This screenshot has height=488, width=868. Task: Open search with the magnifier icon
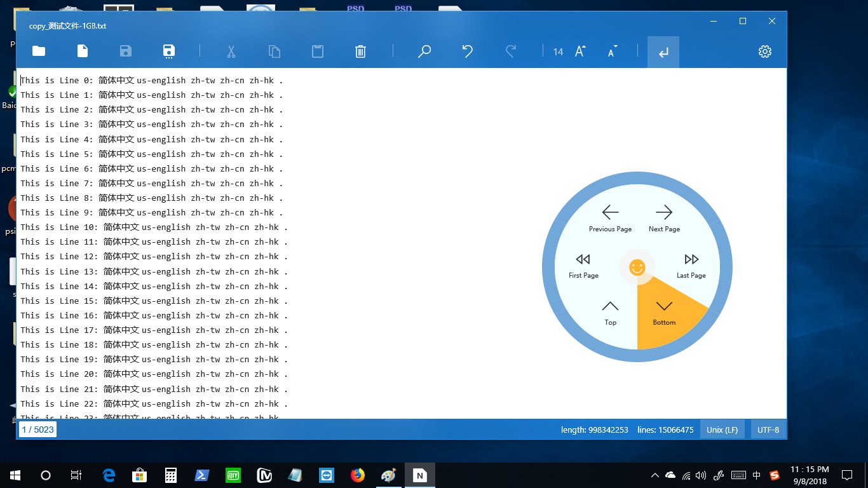click(424, 51)
